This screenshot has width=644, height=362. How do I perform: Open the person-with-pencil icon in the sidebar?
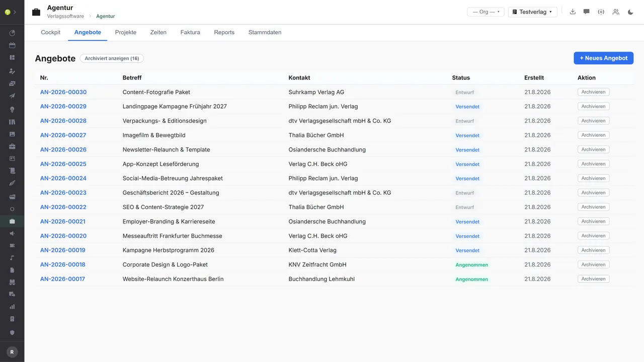pos(12,71)
